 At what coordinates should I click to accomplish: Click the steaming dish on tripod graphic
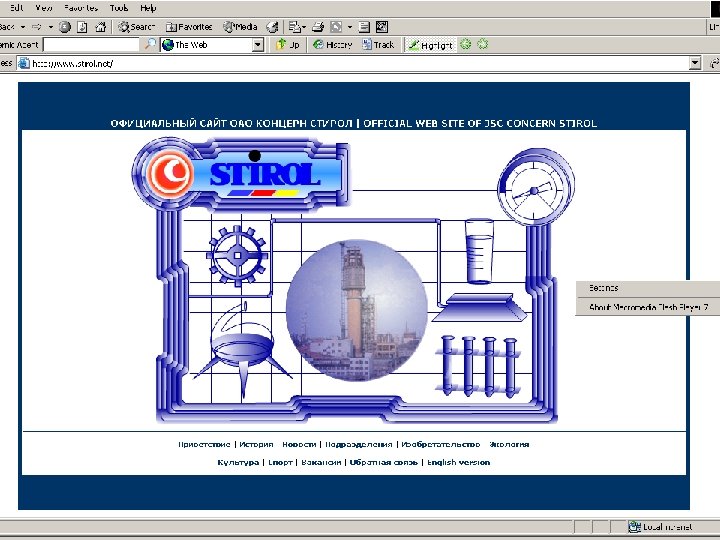[242, 349]
